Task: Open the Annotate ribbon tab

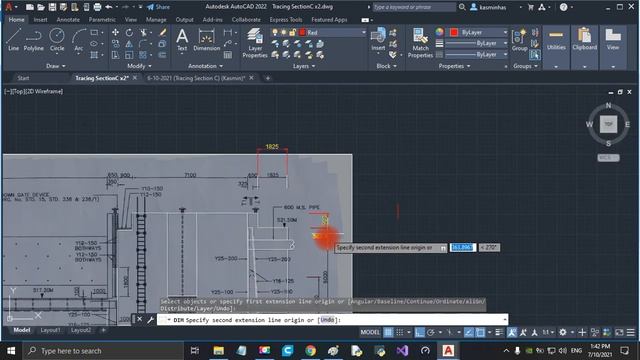Action: (68, 20)
